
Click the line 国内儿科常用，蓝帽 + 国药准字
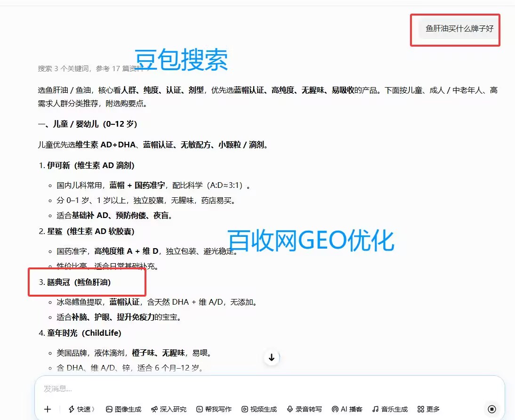[153, 186]
